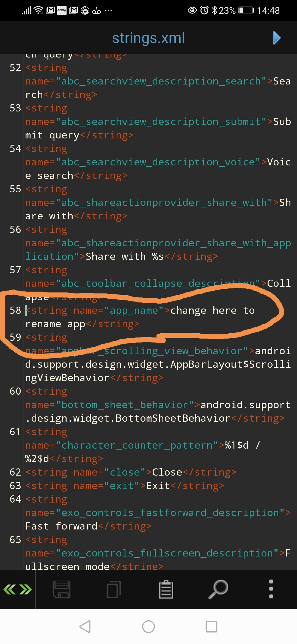Tap the strings.xml file title
297x644 pixels.
click(148, 38)
